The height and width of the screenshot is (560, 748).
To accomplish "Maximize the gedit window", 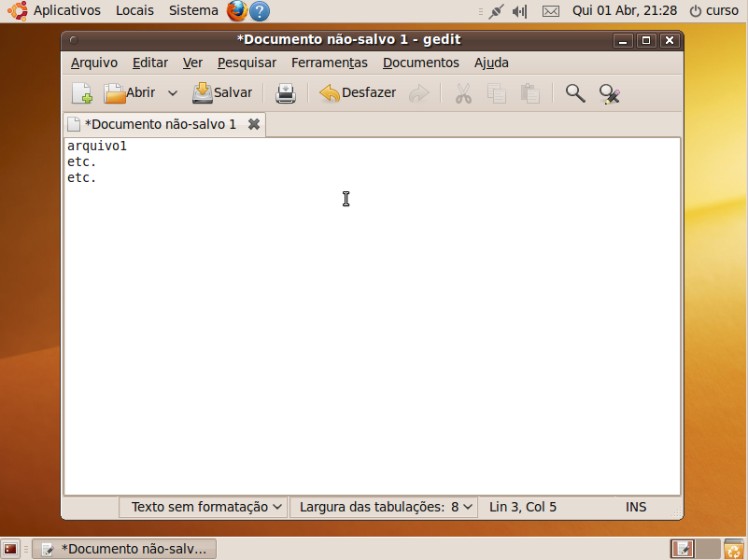I will [x=646, y=40].
